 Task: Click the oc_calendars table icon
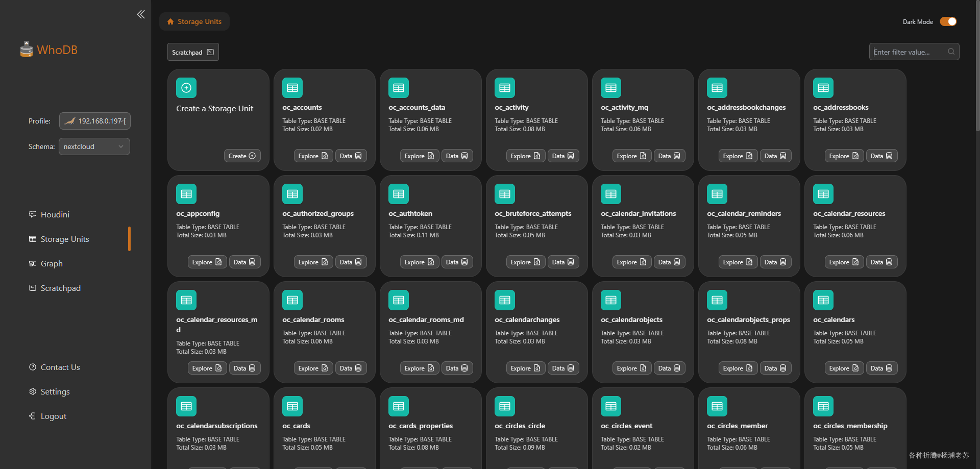(823, 300)
